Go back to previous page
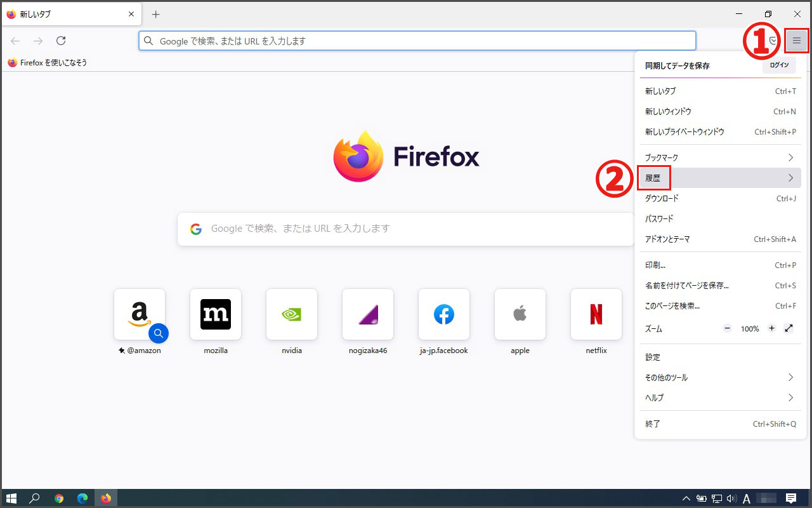The image size is (812, 508). 15,41
